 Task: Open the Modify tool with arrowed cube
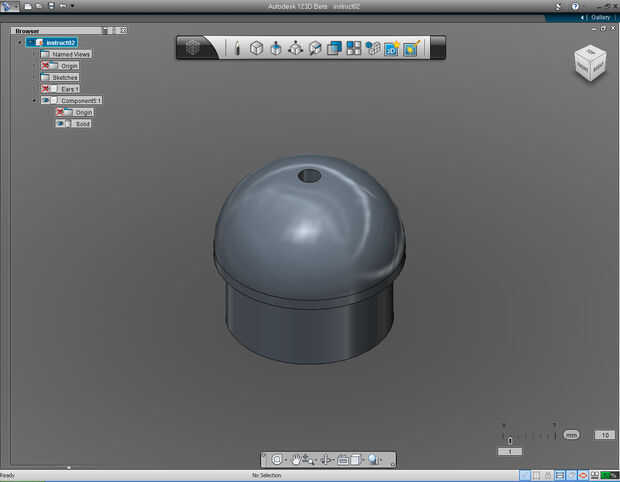(295, 48)
